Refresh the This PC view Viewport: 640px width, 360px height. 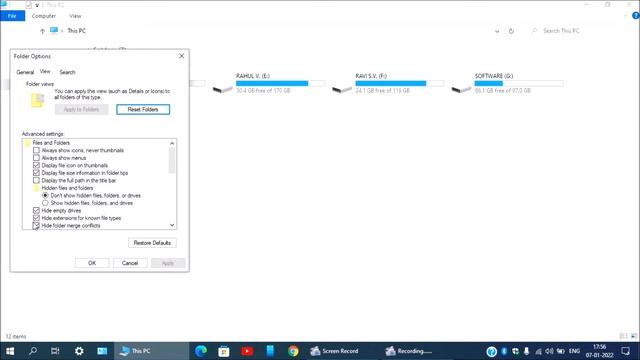click(511, 31)
